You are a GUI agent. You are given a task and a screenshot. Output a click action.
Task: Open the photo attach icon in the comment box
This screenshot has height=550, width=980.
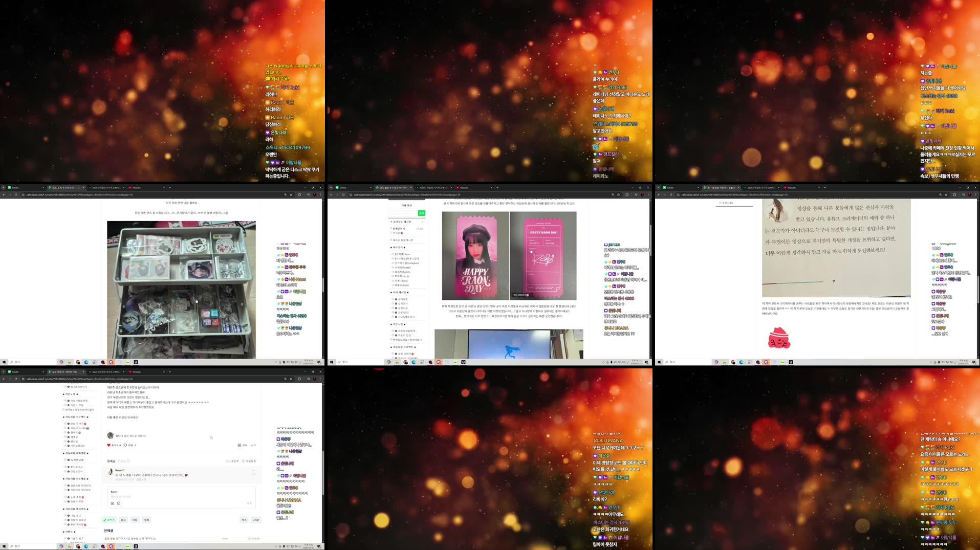113,503
